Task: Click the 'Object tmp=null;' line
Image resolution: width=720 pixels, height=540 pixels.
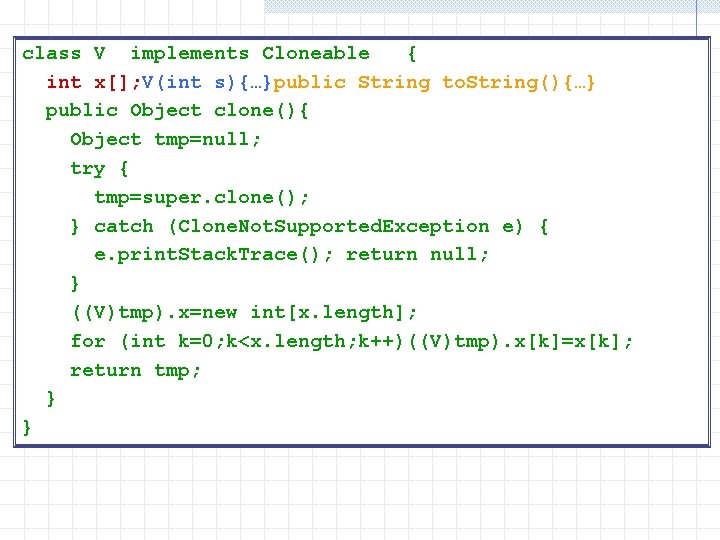Action: (x=165, y=140)
